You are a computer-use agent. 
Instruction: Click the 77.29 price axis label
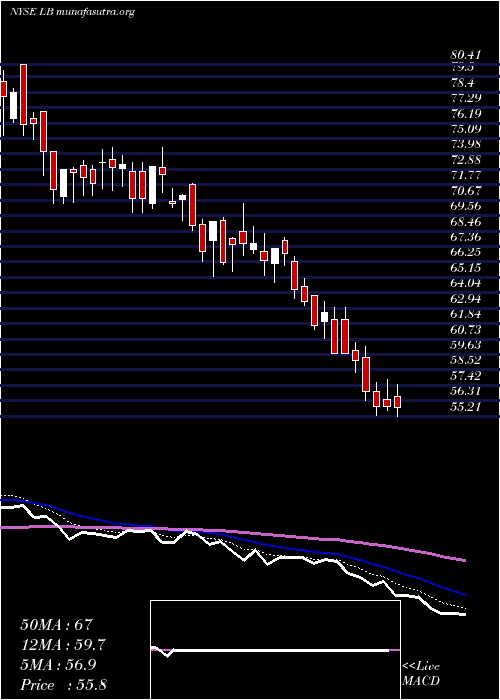pyautogui.click(x=466, y=98)
